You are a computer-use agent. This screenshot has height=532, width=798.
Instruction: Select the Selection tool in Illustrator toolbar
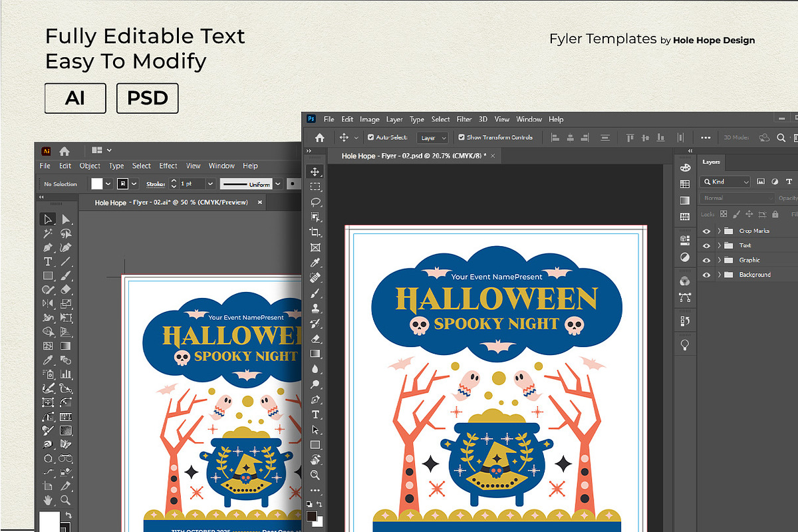click(47, 219)
